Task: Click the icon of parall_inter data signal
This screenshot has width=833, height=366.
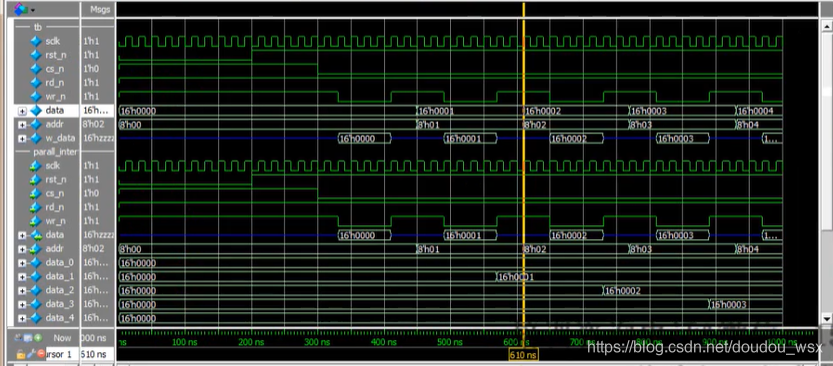Action: (x=36, y=235)
